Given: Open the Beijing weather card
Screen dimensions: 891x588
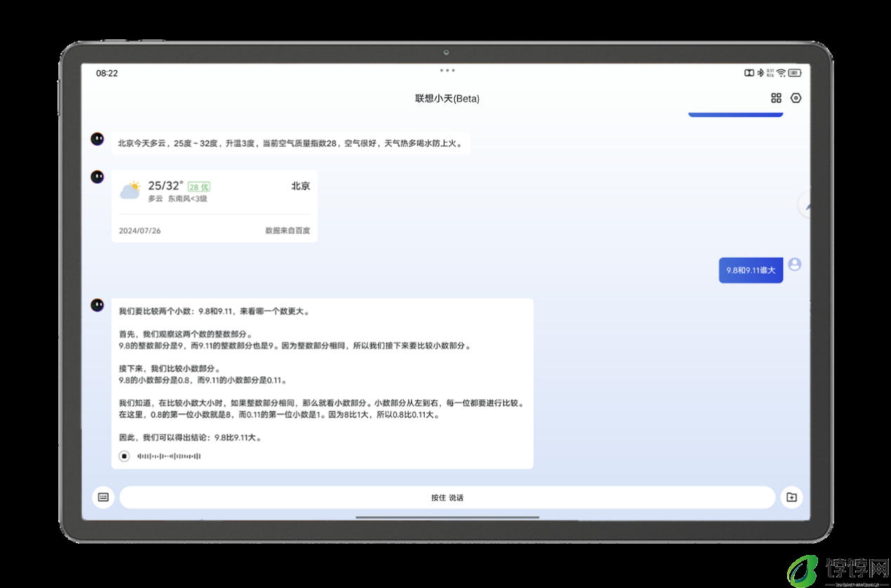Looking at the screenshot, I should tap(214, 206).
